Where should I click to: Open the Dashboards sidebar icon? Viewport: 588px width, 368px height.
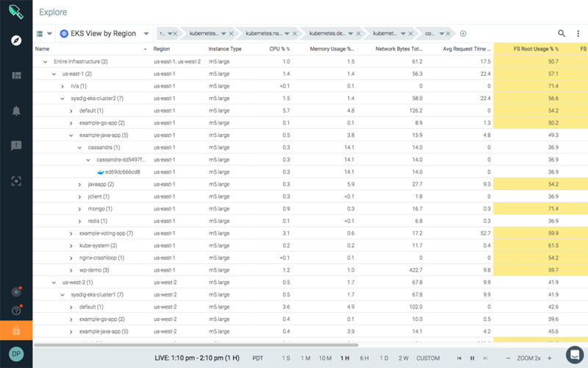(16, 76)
